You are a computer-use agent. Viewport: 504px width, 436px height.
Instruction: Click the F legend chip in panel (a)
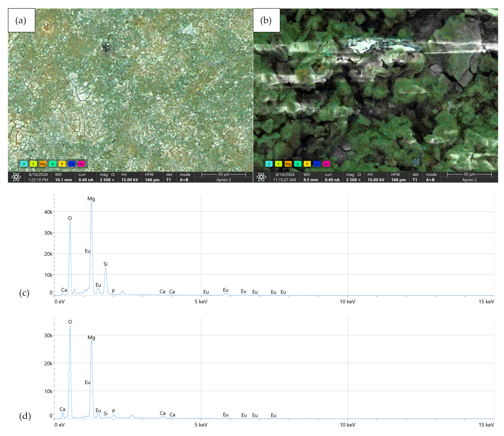pos(33,164)
